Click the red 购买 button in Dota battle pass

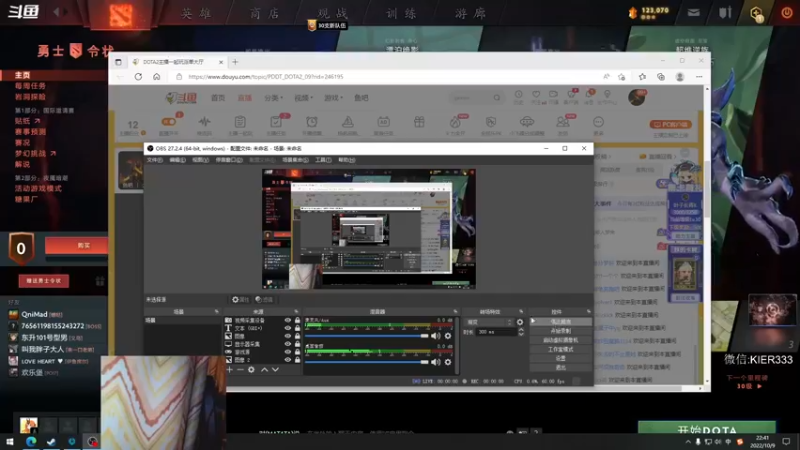[77, 245]
